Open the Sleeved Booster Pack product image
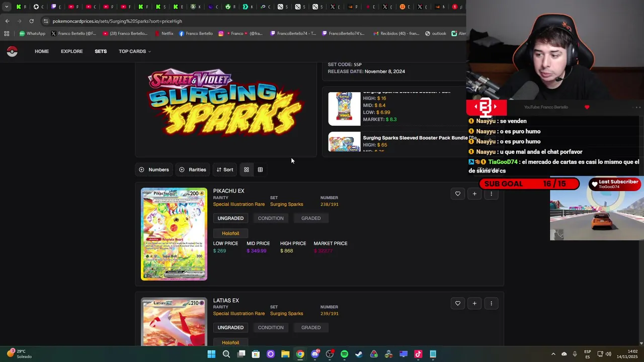This screenshot has width=644, height=362. pyautogui.click(x=344, y=109)
